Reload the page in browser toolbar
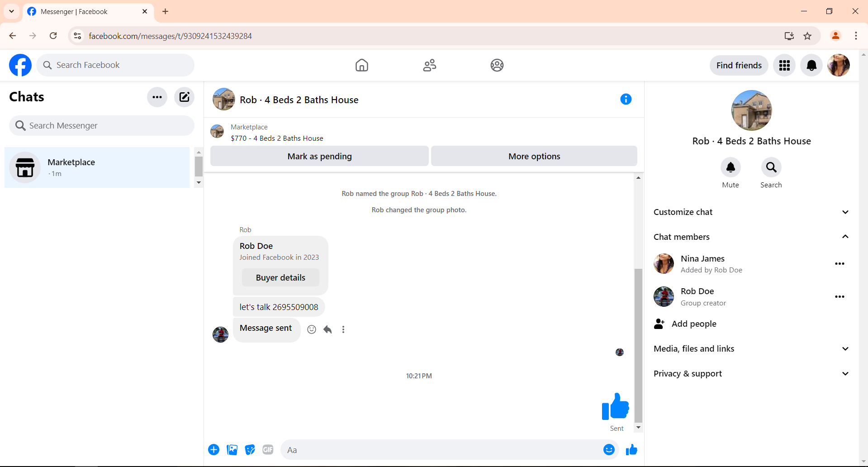Image resolution: width=868 pixels, height=467 pixels. tap(53, 36)
